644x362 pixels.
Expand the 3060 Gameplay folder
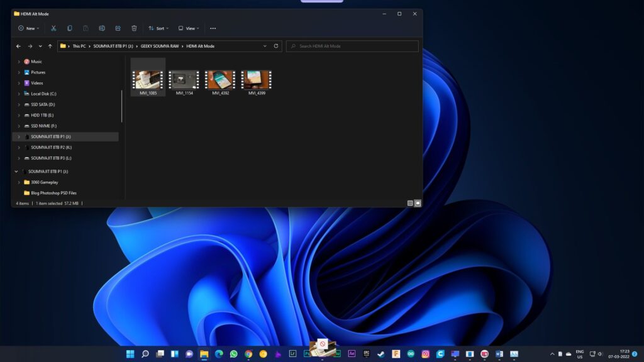coord(18,182)
